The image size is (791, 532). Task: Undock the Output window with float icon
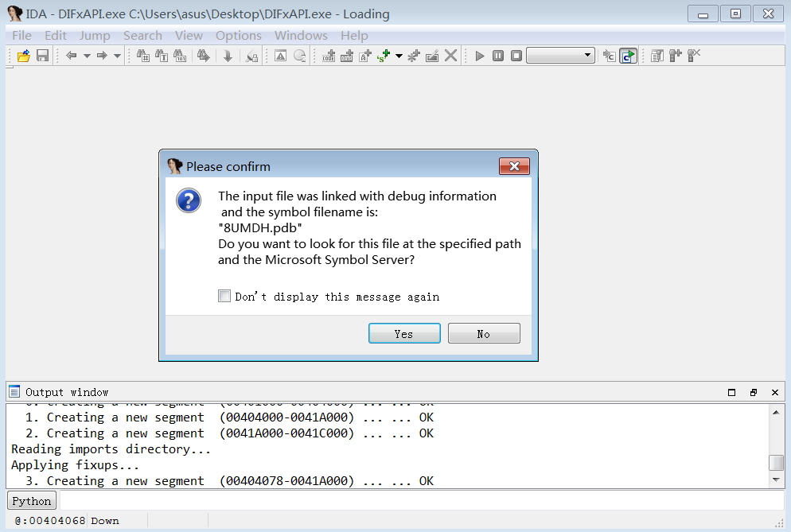pos(753,392)
